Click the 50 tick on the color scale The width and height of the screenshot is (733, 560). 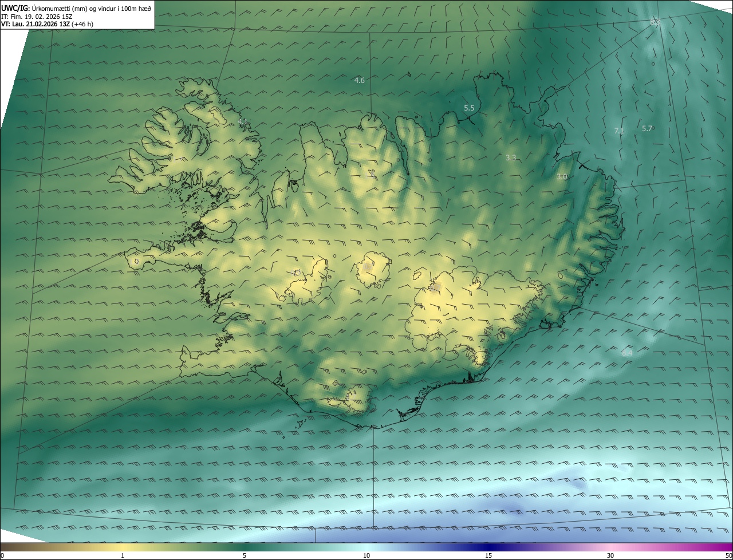pyautogui.click(x=728, y=555)
